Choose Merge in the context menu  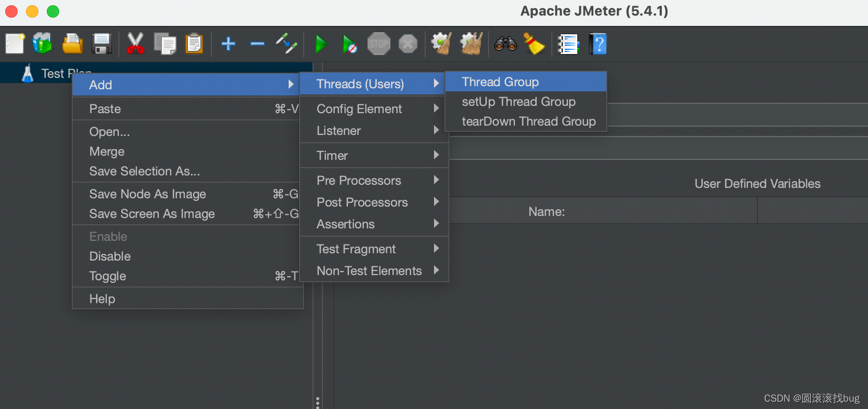pos(187,151)
